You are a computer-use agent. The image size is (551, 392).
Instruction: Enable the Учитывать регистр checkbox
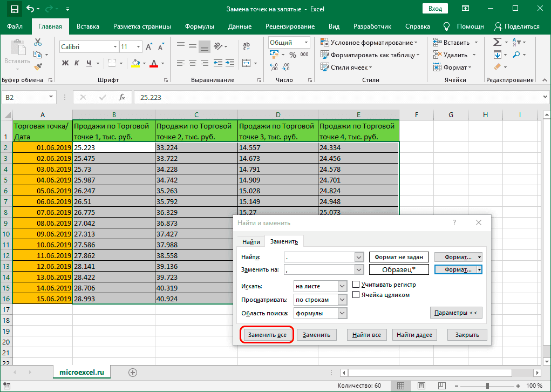(355, 284)
